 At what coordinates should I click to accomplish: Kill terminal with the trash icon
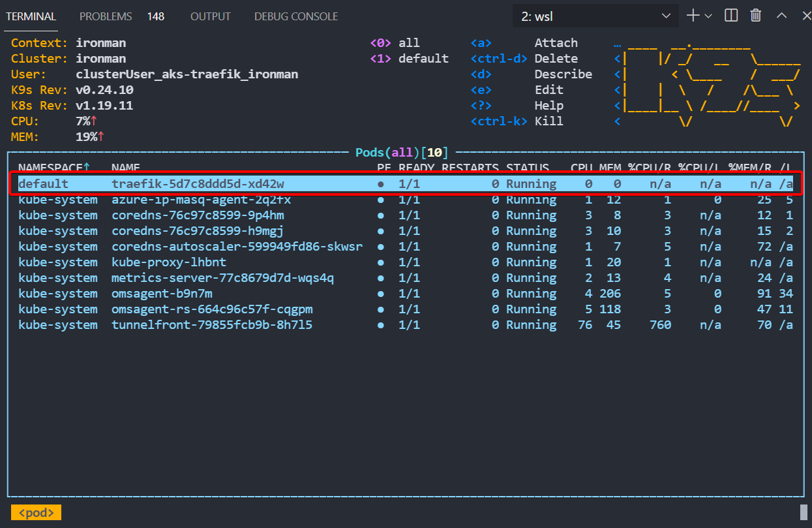[x=756, y=16]
